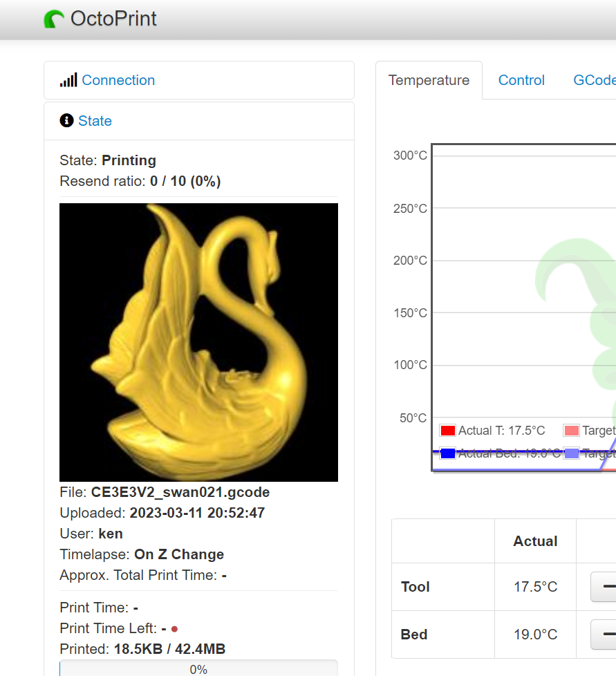Click the 150°C axis label on the graph

click(410, 313)
